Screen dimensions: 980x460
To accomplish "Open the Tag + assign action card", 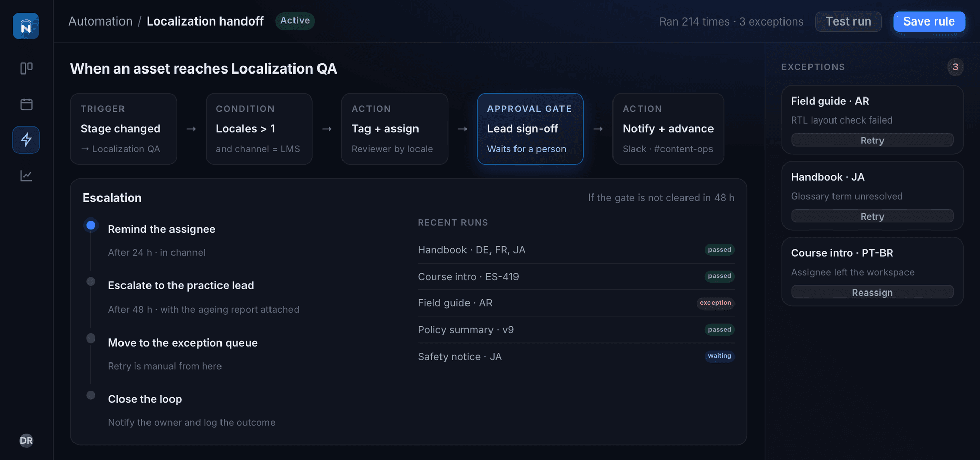I will point(395,129).
